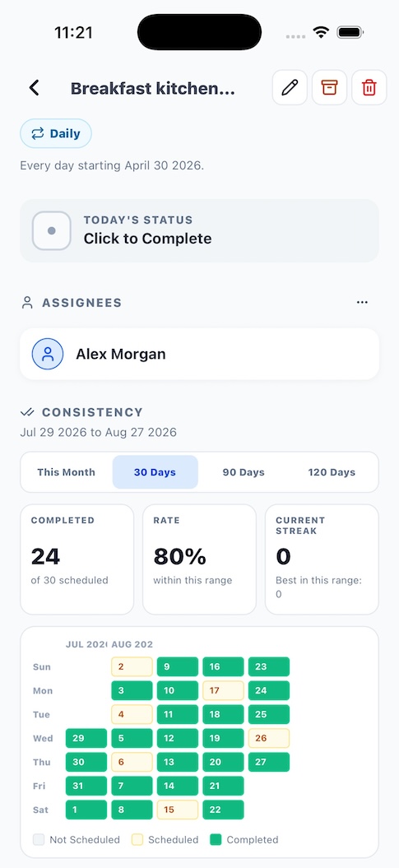
Task: Switch to the 90 Days tab
Action: (244, 472)
